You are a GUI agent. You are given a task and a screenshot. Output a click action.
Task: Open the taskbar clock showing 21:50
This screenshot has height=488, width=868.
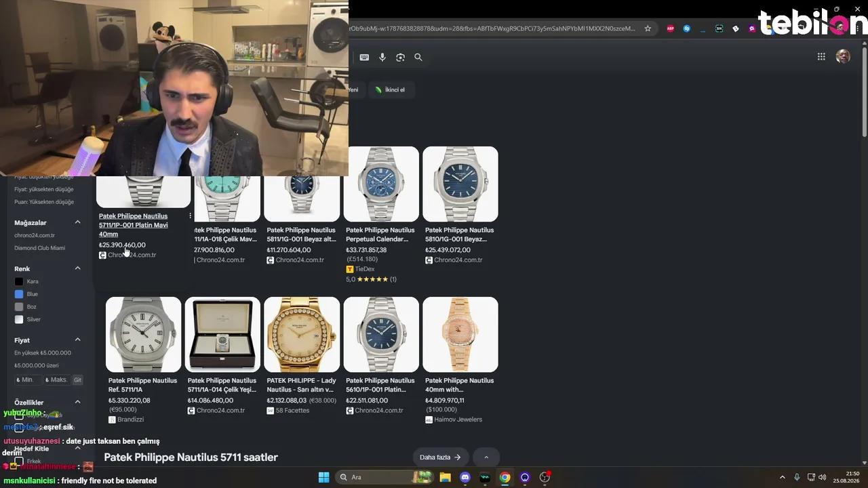coord(846,477)
